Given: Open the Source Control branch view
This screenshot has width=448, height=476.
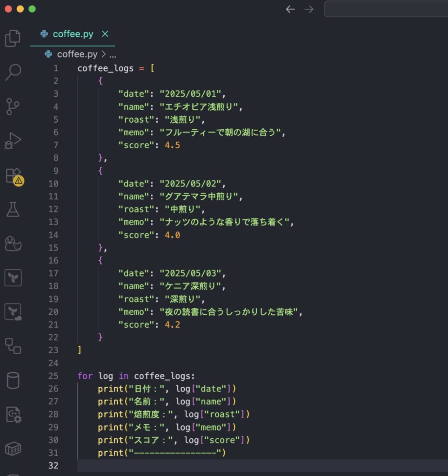Looking at the screenshot, I should click(x=13, y=106).
